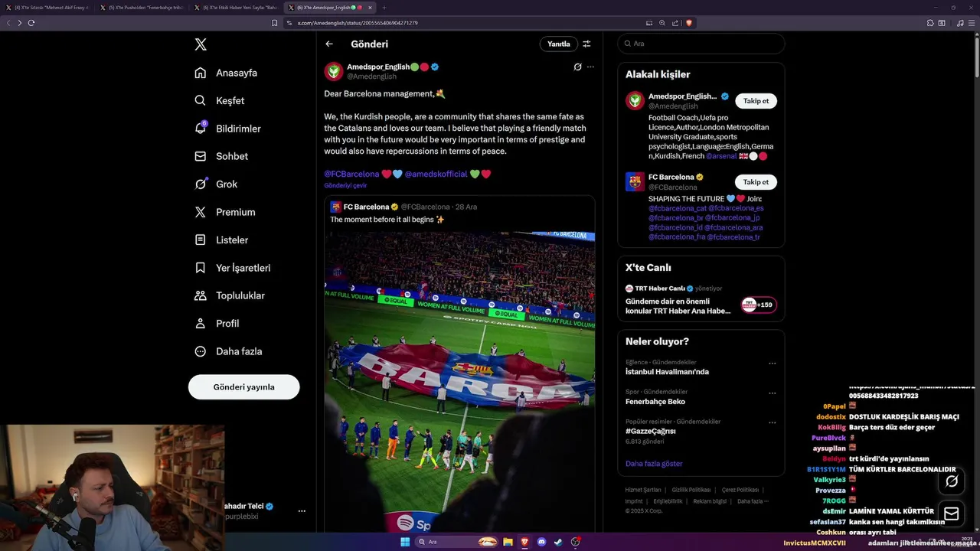980x551 pixels.
Task: Open reply sorting filter icon
Action: pyautogui.click(x=586, y=44)
